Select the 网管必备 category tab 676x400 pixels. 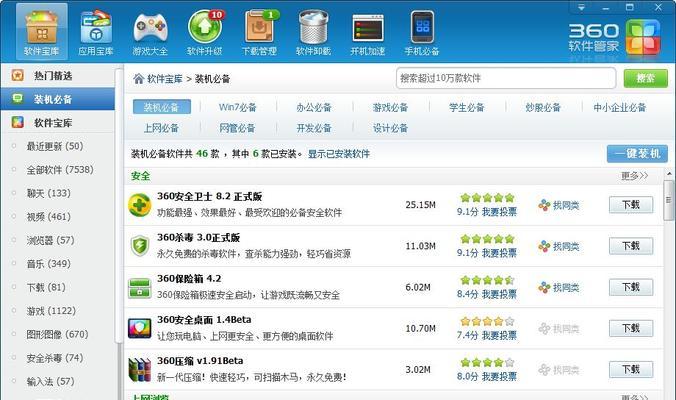(x=238, y=128)
